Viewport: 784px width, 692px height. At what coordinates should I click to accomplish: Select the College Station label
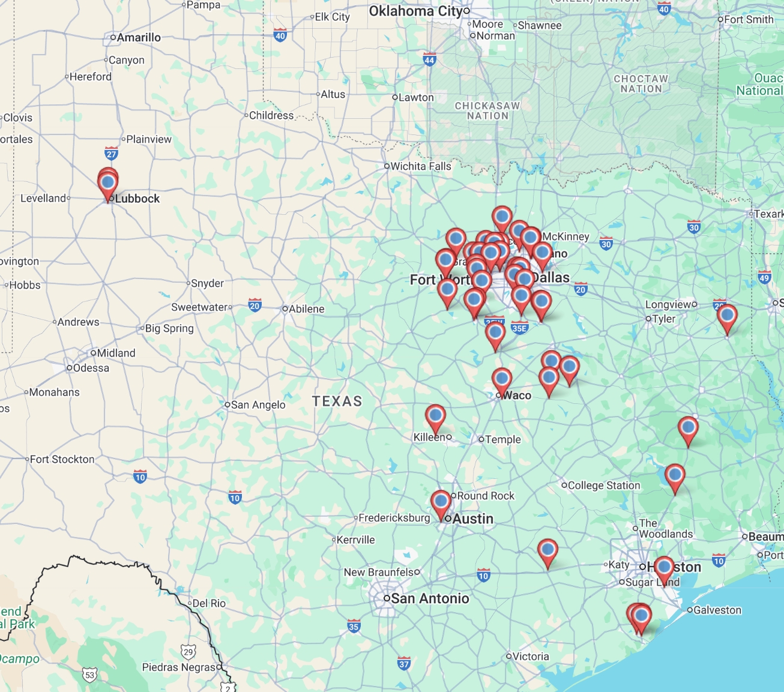604,486
